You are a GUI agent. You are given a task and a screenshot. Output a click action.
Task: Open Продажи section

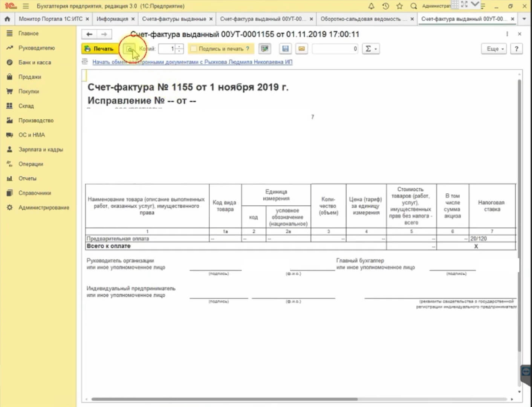pyautogui.click(x=30, y=77)
